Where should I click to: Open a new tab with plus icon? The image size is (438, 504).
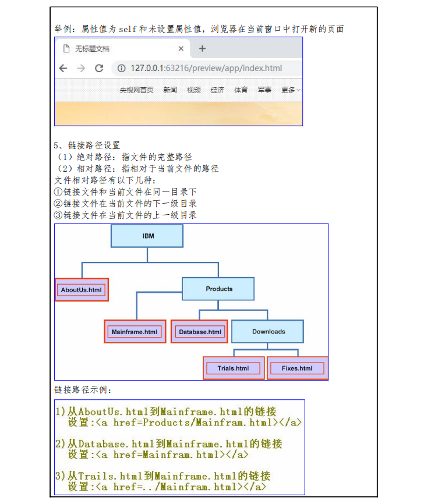[202, 49]
